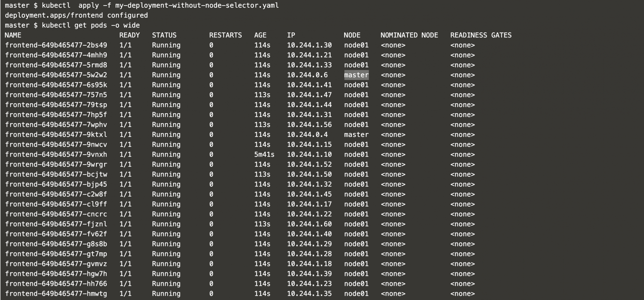Click IP address 10.244.1.56
Viewport: 644px width, 300px height.
(x=309, y=125)
